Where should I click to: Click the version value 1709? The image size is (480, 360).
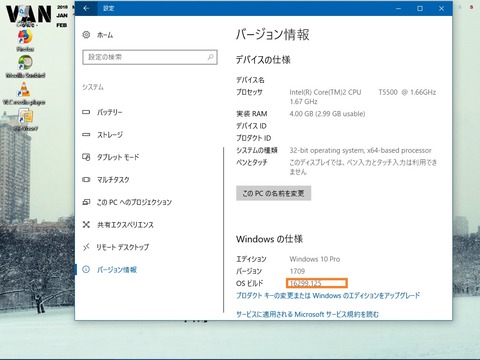297,271
